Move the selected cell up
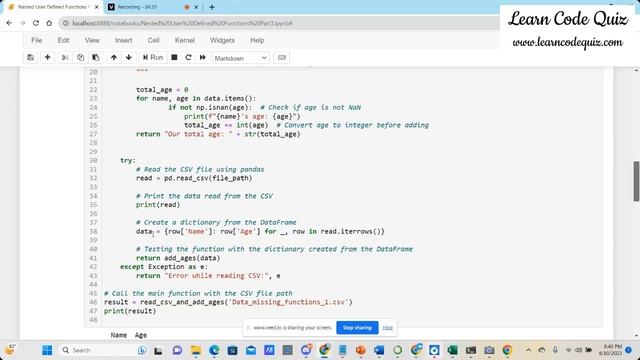The image size is (640, 360). (114, 58)
